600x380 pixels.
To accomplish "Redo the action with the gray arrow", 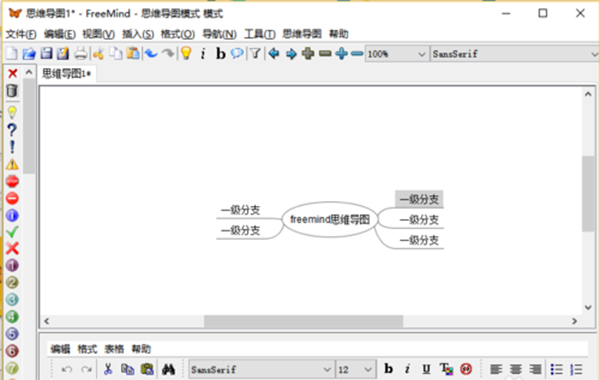I will (168, 54).
